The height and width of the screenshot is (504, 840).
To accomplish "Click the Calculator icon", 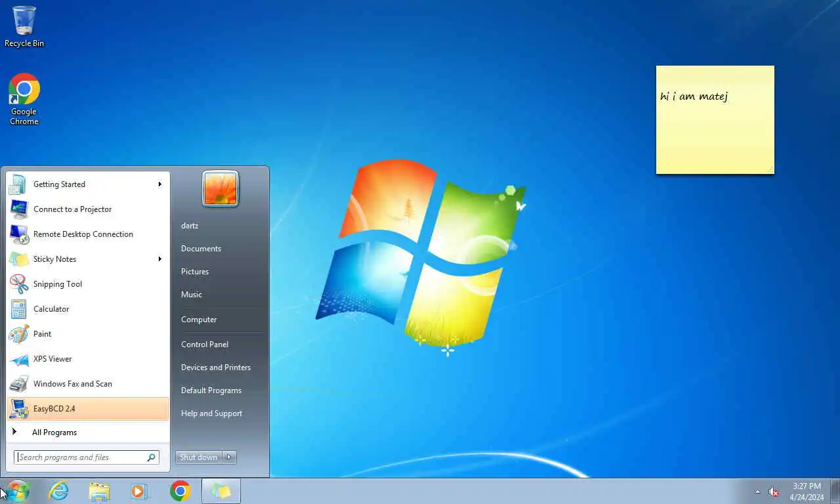I will [18, 309].
